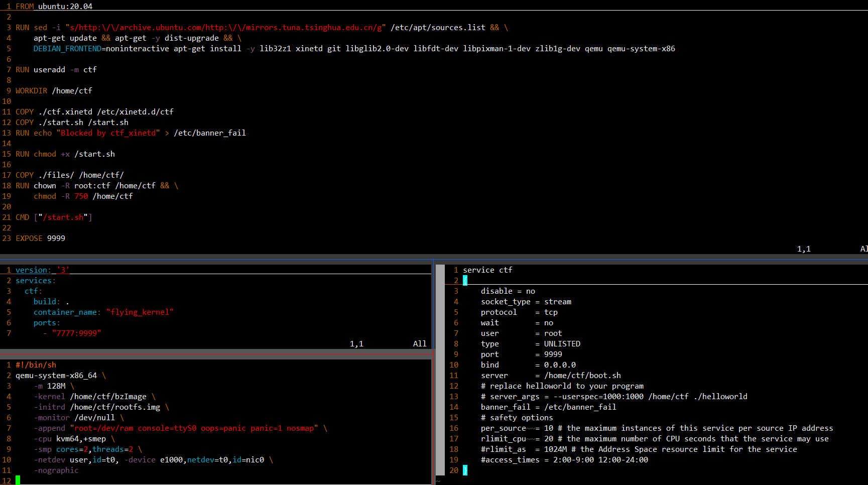Click rlimit_cpu setting name
The height and width of the screenshot is (485, 868).
click(x=504, y=439)
